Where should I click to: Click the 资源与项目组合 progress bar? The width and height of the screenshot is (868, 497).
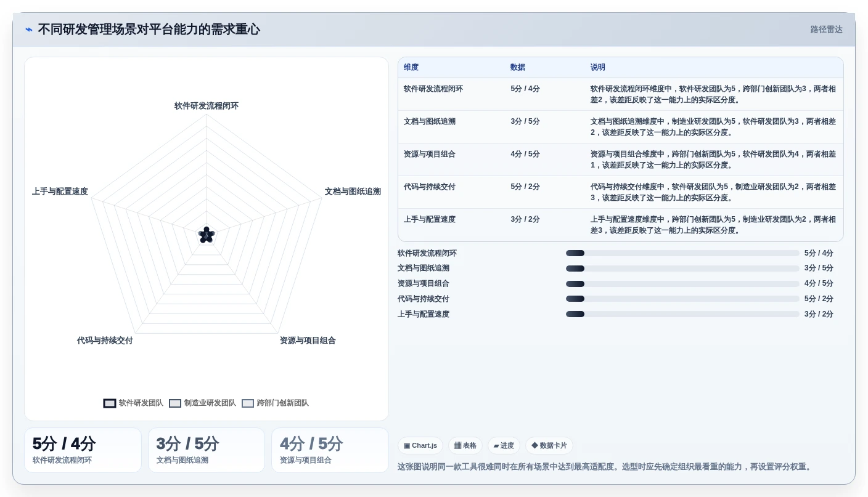point(682,283)
